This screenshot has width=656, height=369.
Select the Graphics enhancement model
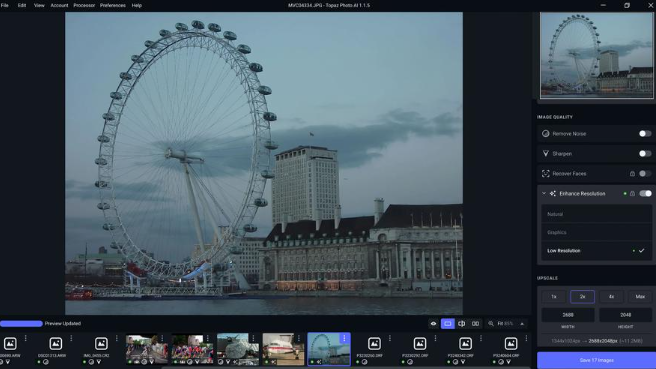point(596,232)
